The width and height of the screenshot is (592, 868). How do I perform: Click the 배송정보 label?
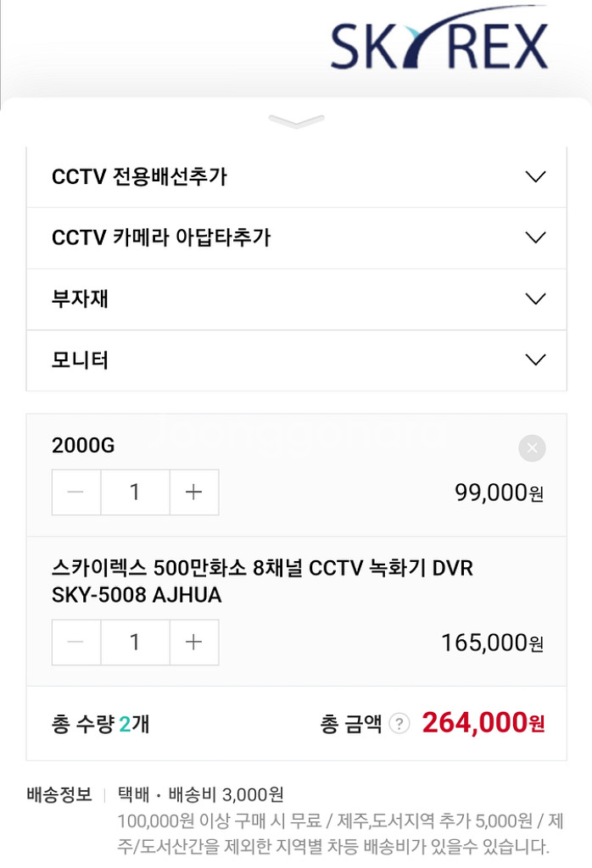(x=59, y=795)
